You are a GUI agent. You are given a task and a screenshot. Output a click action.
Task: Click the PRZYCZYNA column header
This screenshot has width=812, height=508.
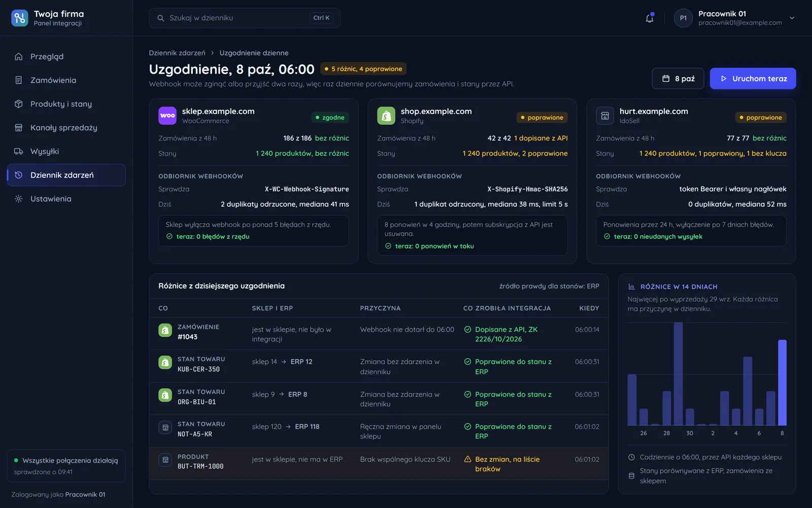(x=380, y=308)
